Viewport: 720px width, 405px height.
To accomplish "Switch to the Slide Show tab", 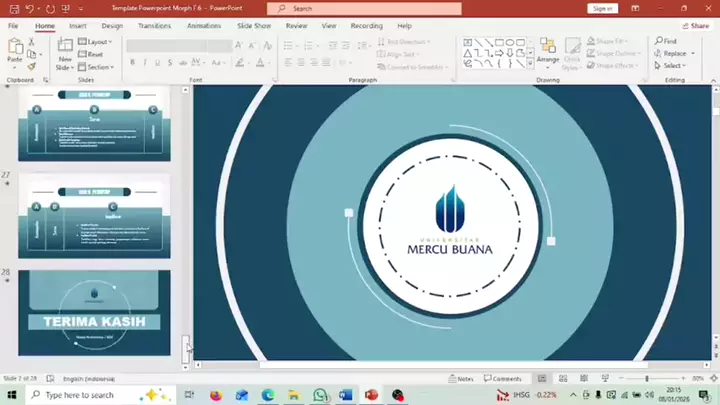I will 253,26.
